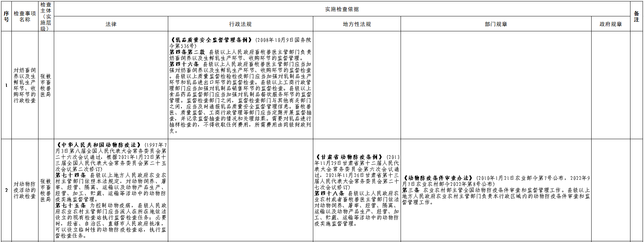Screen dimensions: 644x242
Task: Click row 2 item name 对动物防疫活动的行政检查
Action: pyautogui.click(x=25, y=190)
